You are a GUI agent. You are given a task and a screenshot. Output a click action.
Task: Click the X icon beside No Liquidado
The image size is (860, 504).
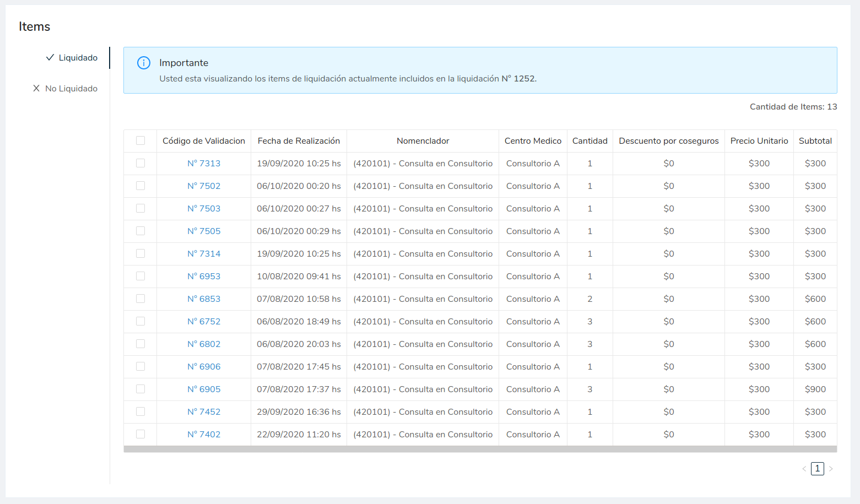click(36, 88)
